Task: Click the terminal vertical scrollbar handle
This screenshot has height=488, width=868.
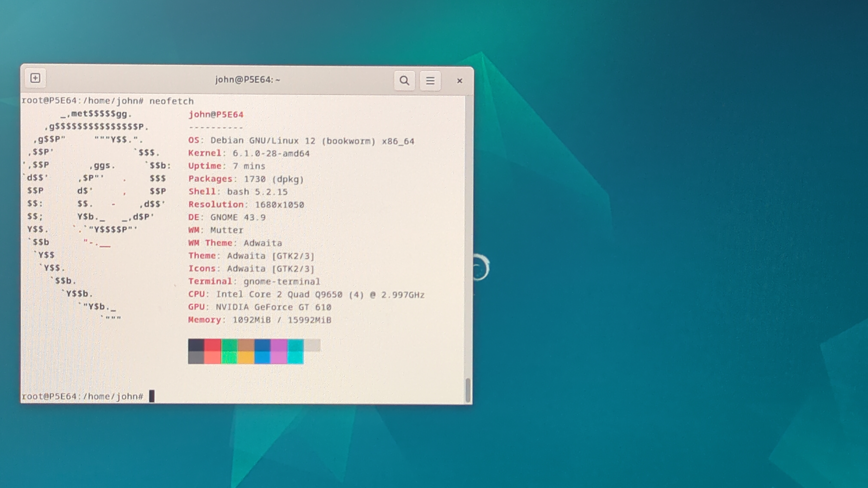Action: pyautogui.click(x=468, y=390)
